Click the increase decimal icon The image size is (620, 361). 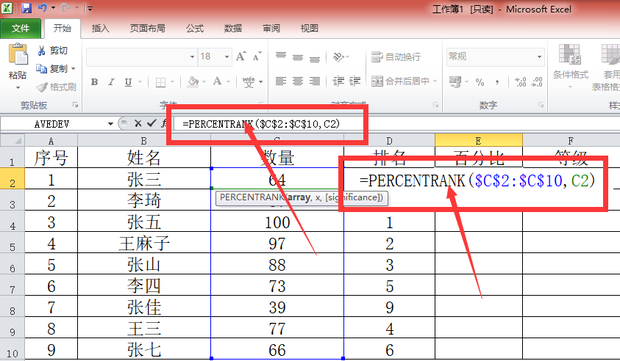coord(520,82)
